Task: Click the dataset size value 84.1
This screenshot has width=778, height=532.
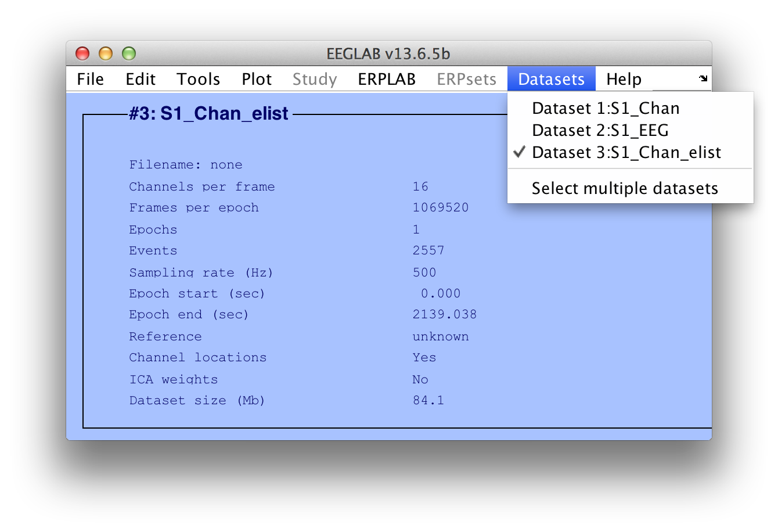Action: (428, 401)
